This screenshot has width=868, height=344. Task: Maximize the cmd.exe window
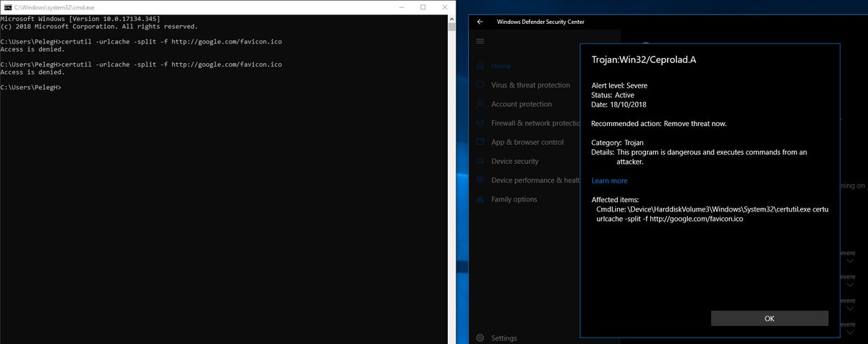(x=423, y=7)
